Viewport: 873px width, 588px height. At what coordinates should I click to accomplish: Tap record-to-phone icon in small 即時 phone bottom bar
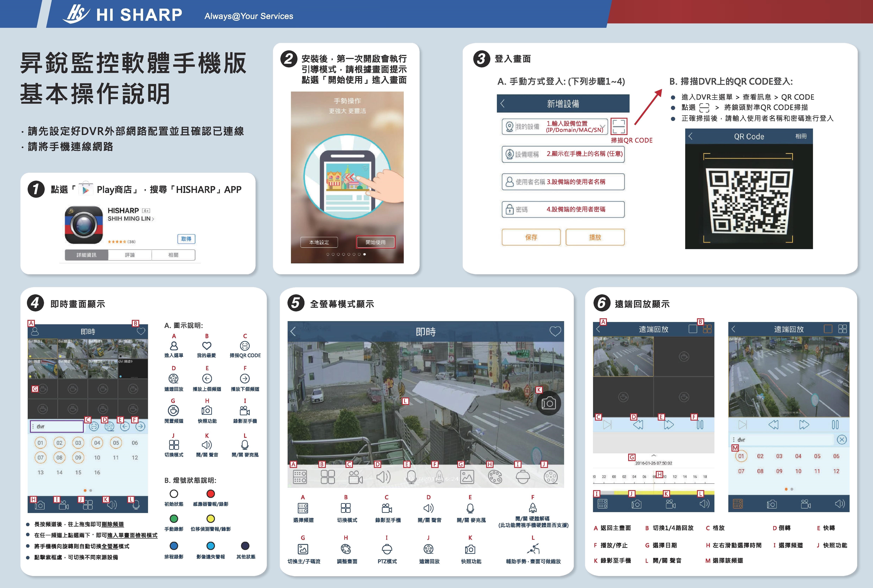64,505
